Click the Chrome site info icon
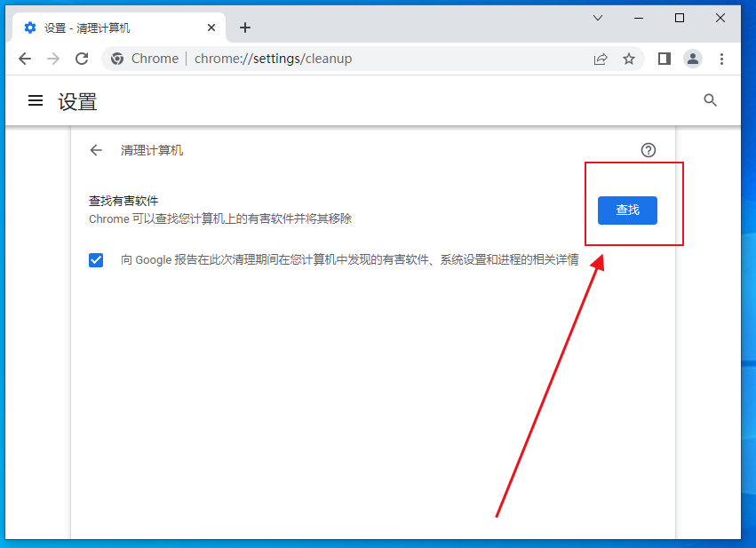This screenshot has height=548, width=756. (x=116, y=59)
